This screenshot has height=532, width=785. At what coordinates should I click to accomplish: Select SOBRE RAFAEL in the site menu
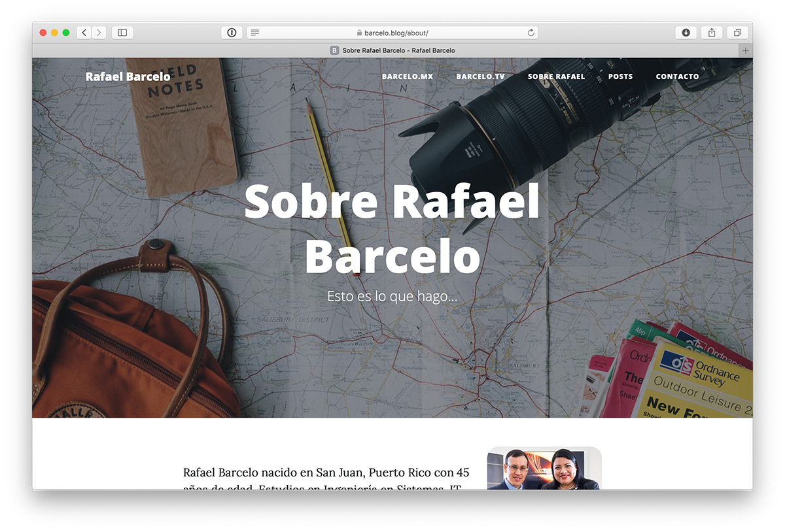coord(556,76)
